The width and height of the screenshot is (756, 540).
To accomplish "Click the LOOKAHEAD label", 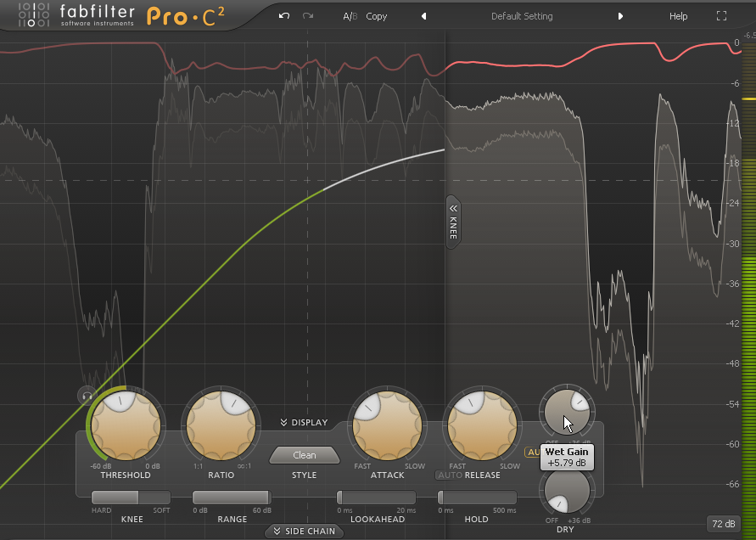I will [377, 520].
